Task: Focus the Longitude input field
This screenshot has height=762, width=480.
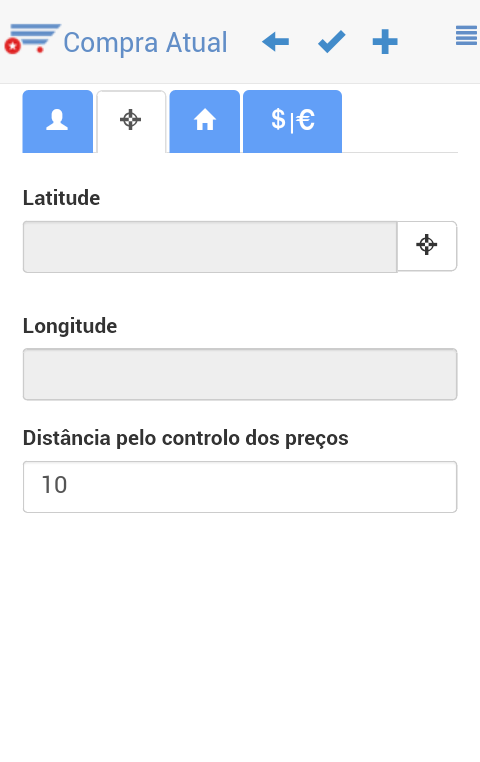Action: pos(240,374)
